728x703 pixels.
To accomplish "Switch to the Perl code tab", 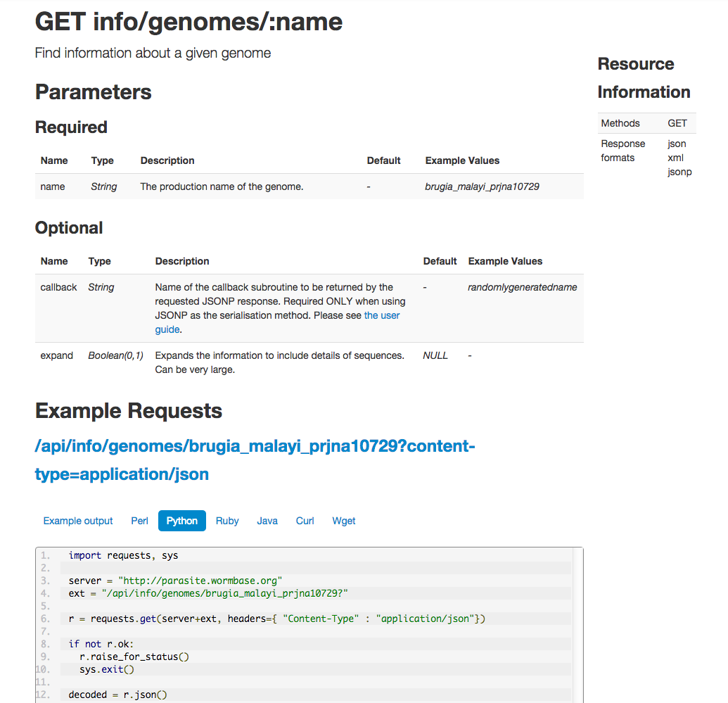I will (139, 521).
